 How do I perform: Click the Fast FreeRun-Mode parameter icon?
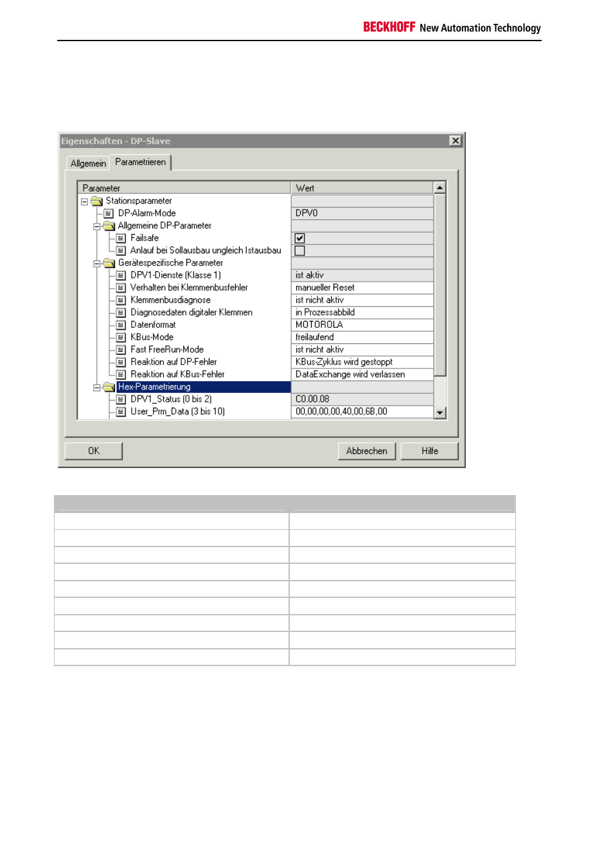coord(121,350)
